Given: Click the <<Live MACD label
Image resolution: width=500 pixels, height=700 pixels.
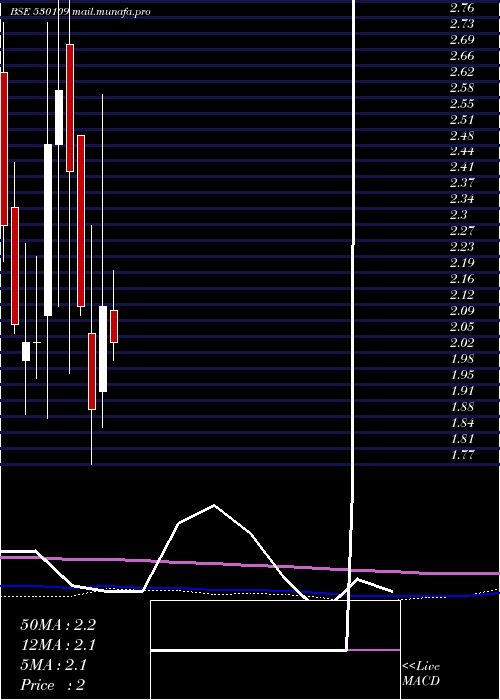Looking at the screenshot, I should coord(421,674).
